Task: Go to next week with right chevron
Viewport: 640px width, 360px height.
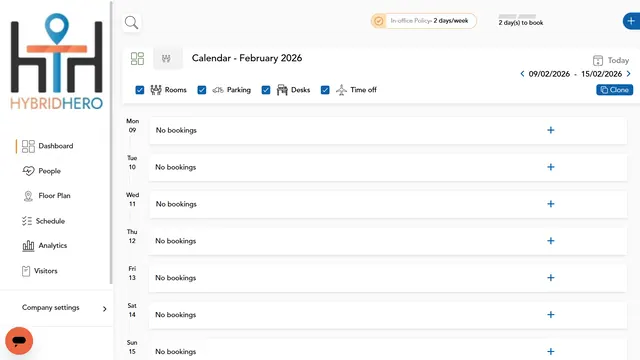Action: 629,74
